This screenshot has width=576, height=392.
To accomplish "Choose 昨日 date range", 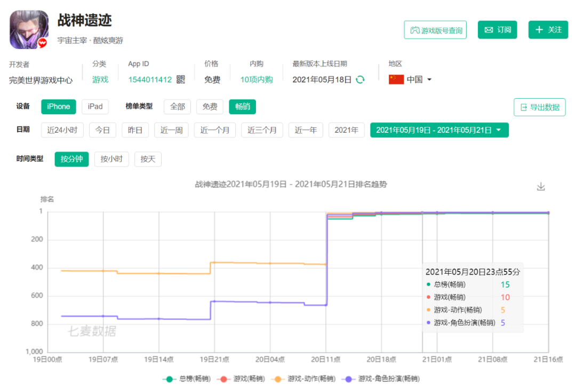I will click(x=135, y=130).
